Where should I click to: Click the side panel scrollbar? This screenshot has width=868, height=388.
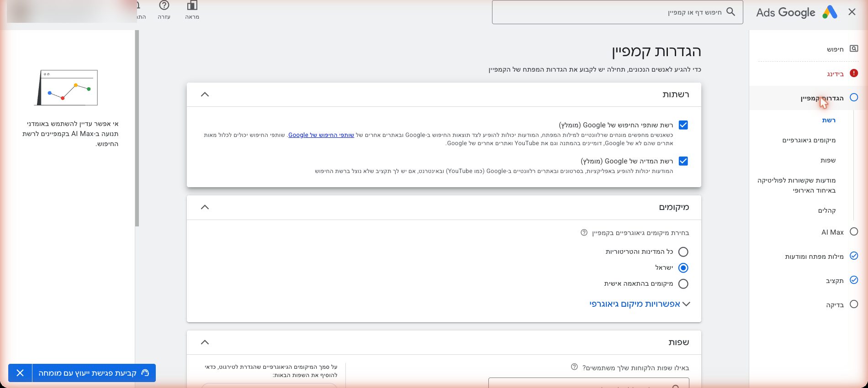(x=137, y=128)
